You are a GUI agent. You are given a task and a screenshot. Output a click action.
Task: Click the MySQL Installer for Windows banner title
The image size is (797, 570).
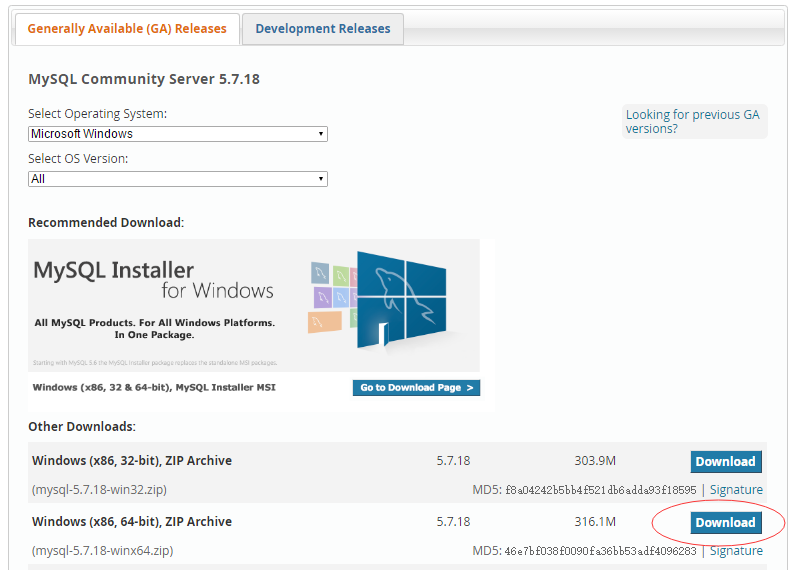pyautogui.click(x=153, y=279)
